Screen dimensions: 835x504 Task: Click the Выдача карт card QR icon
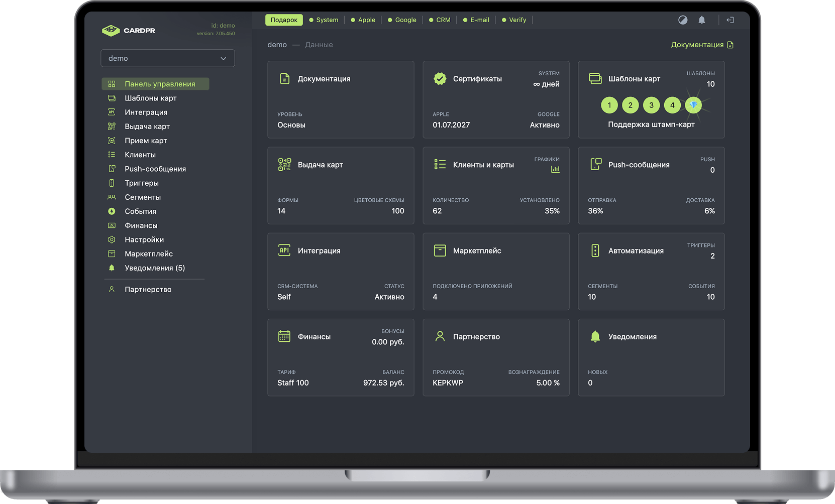285,165
